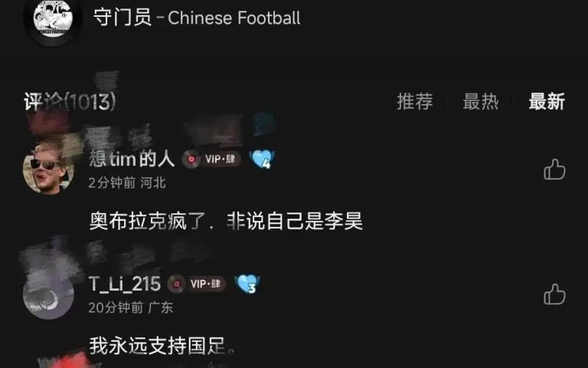This screenshot has width=588, height=368.
Task: Open the username T_Li_215
Action: pos(125,284)
